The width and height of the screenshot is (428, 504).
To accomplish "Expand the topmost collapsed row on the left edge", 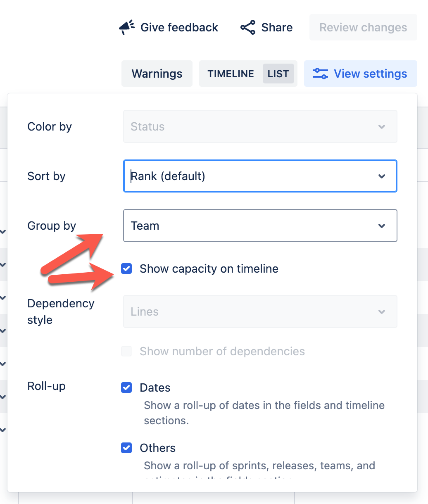I will [x=2, y=232].
